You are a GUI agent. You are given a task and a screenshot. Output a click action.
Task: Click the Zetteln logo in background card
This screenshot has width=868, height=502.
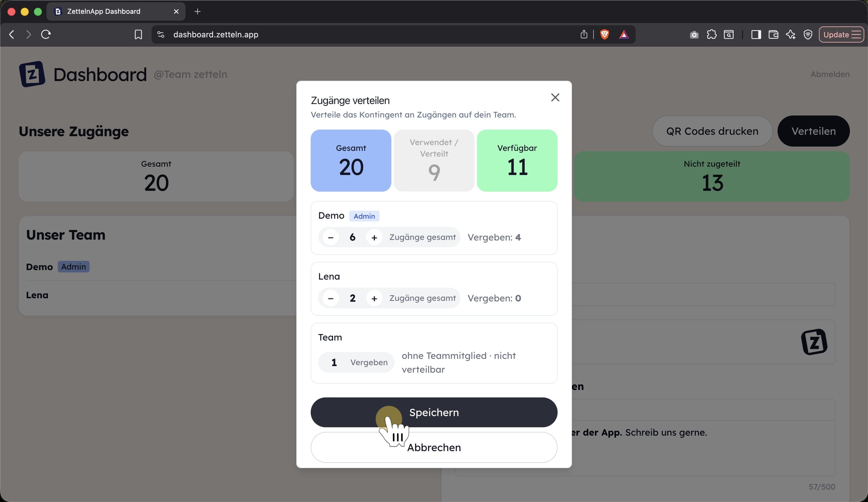tap(814, 342)
